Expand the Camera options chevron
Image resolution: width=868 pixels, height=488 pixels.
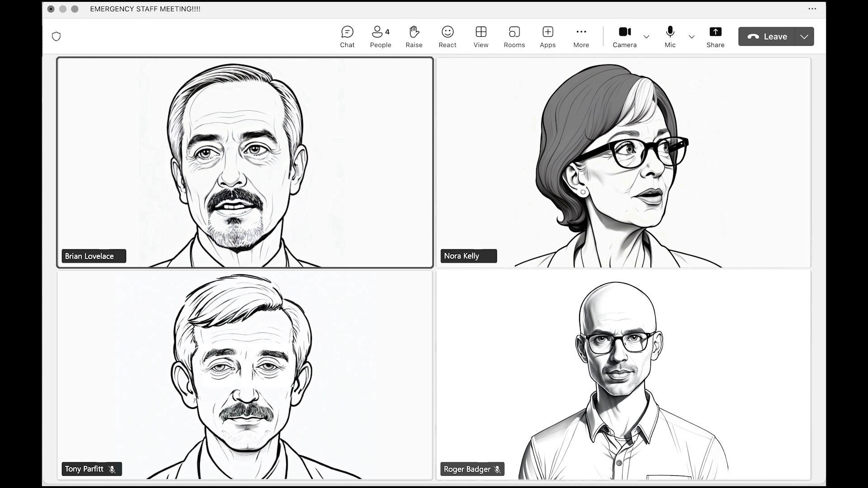tap(646, 37)
